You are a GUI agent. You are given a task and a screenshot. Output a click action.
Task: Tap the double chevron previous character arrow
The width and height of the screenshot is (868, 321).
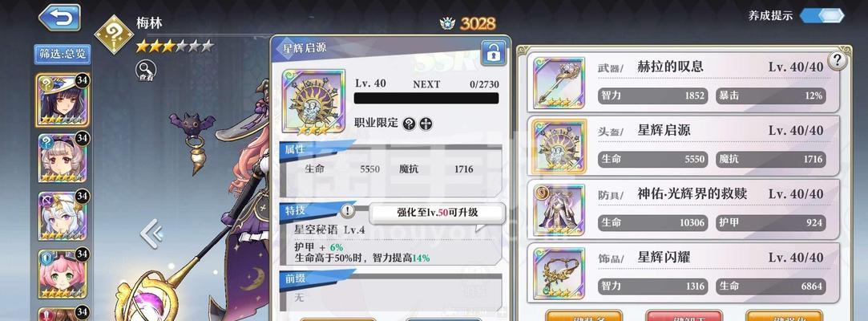151,234
